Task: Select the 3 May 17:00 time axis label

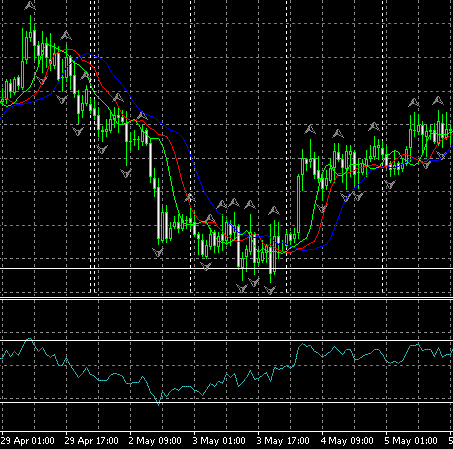Action: tap(283, 441)
